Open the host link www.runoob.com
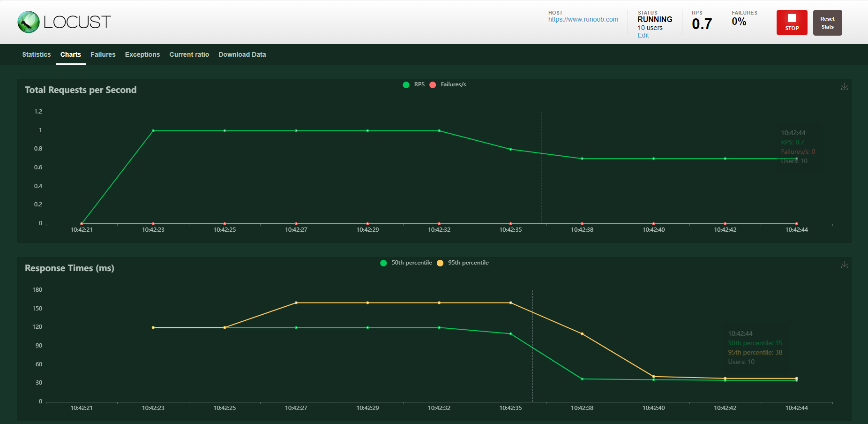The height and width of the screenshot is (424, 868). pos(583,20)
